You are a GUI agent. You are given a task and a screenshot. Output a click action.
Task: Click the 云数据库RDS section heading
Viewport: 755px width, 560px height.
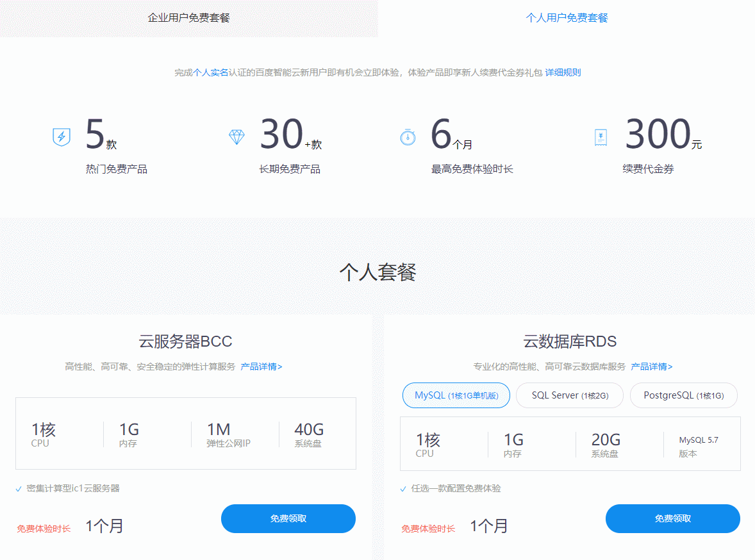coord(569,342)
